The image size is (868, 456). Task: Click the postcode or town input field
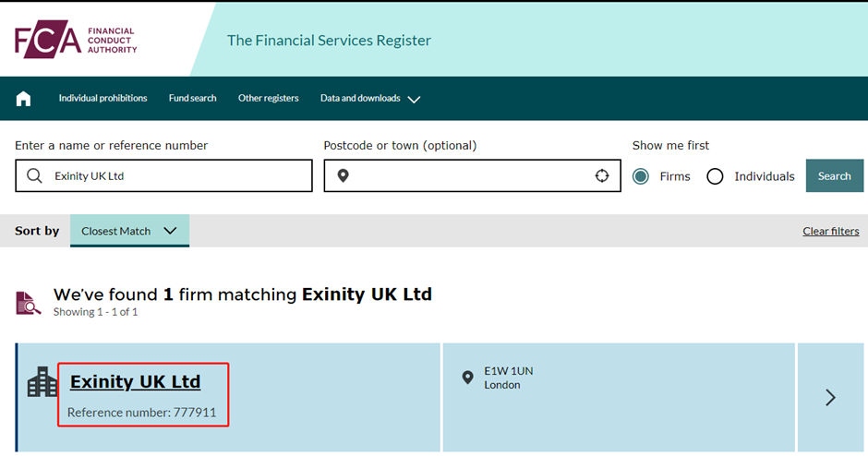pos(472,175)
